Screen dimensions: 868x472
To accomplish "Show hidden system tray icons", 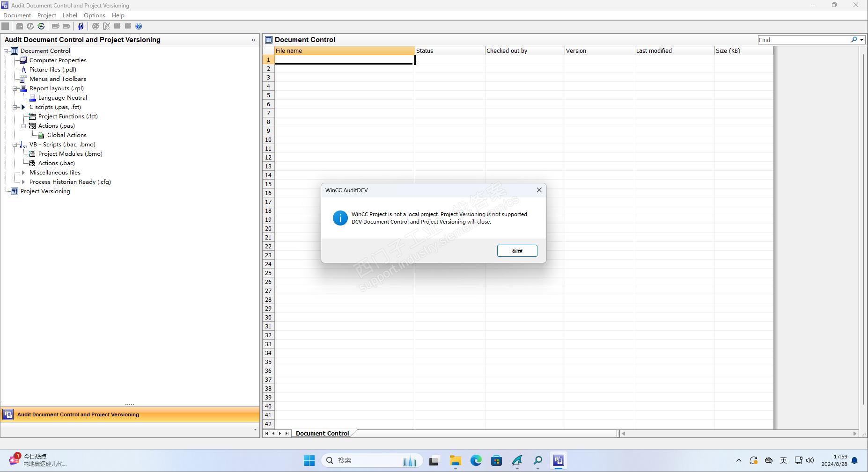I will [x=739, y=461].
